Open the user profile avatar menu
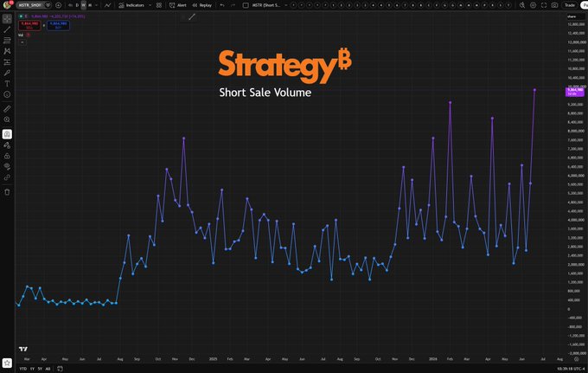This screenshot has height=373, width=588. click(x=6, y=5)
